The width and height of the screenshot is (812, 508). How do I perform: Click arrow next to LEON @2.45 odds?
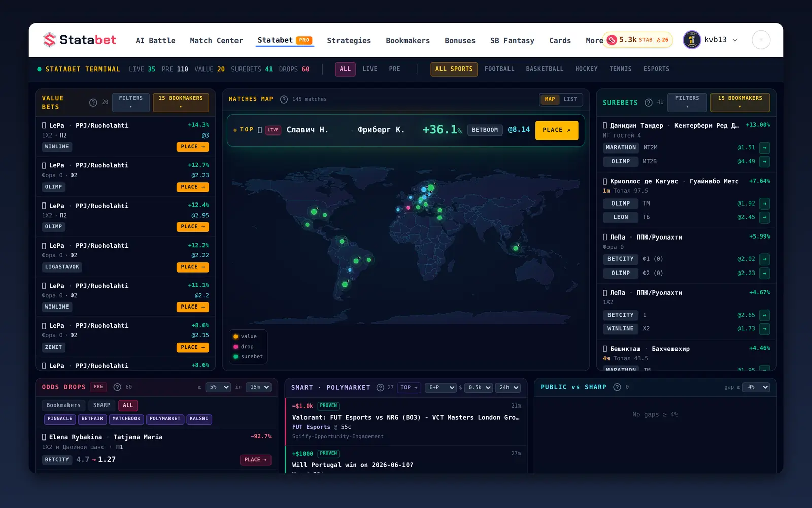point(765,217)
